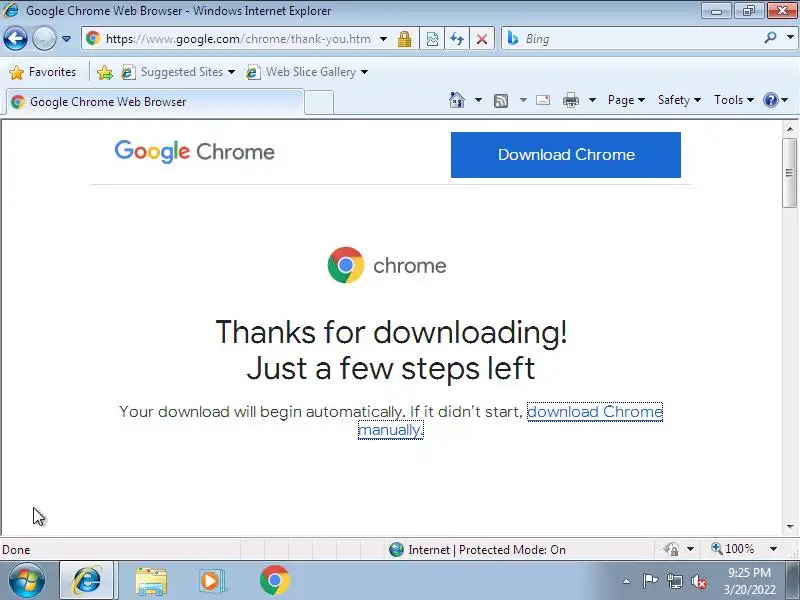
Task: Open the Safety menu
Action: (x=679, y=100)
